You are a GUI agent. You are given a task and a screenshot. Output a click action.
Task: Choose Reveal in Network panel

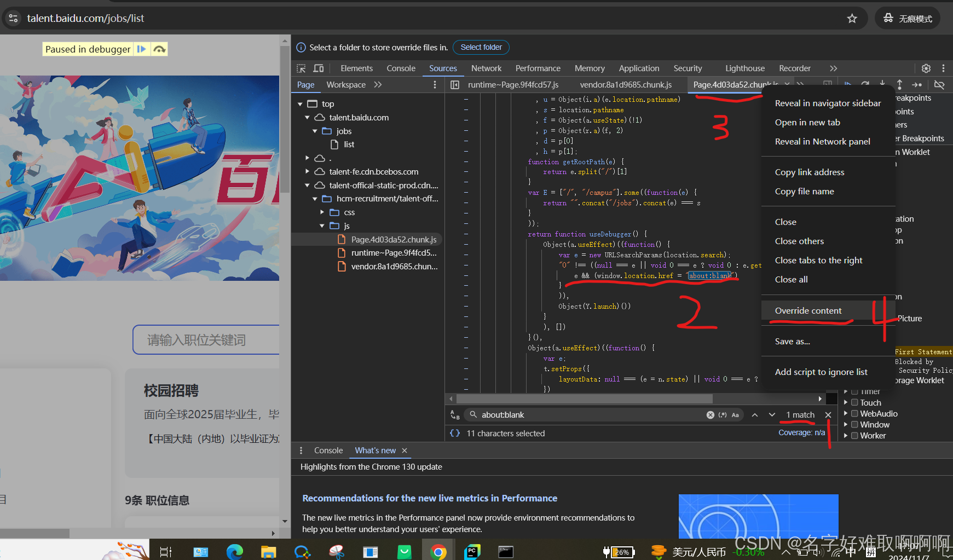828,141
